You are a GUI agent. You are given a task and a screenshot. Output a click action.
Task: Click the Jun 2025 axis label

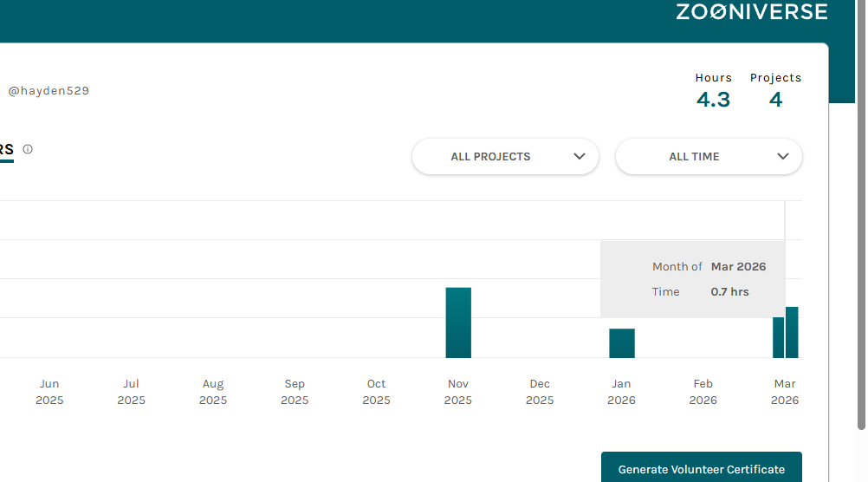pos(49,392)
